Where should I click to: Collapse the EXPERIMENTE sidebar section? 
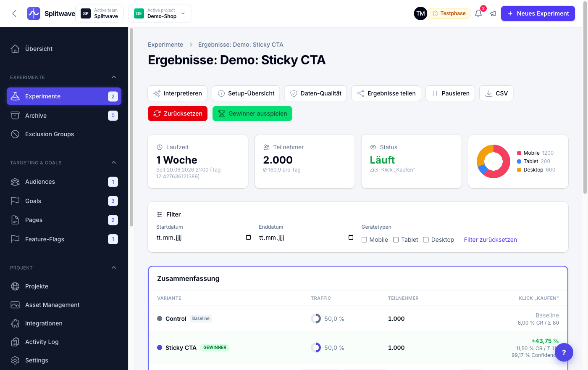pos(114,77)
